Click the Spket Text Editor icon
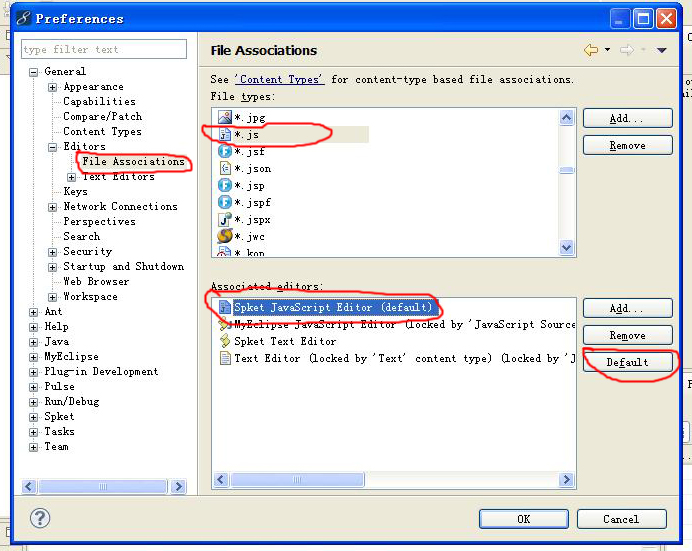Screen dimensions: 692x551 [x=225, y=341]
